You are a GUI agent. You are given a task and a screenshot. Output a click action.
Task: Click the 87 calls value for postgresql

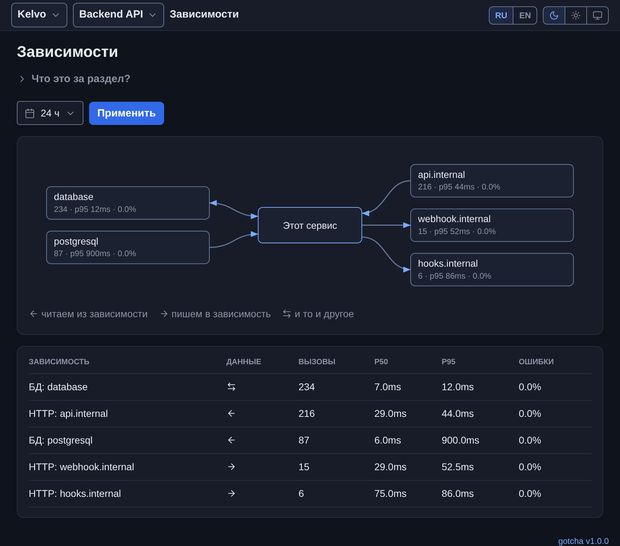304,440
